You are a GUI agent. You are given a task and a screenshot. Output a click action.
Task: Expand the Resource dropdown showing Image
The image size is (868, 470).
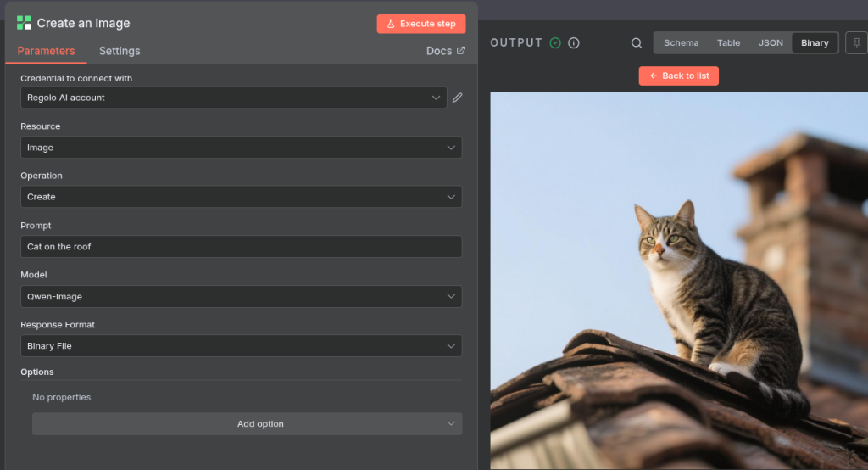point(241,148)
